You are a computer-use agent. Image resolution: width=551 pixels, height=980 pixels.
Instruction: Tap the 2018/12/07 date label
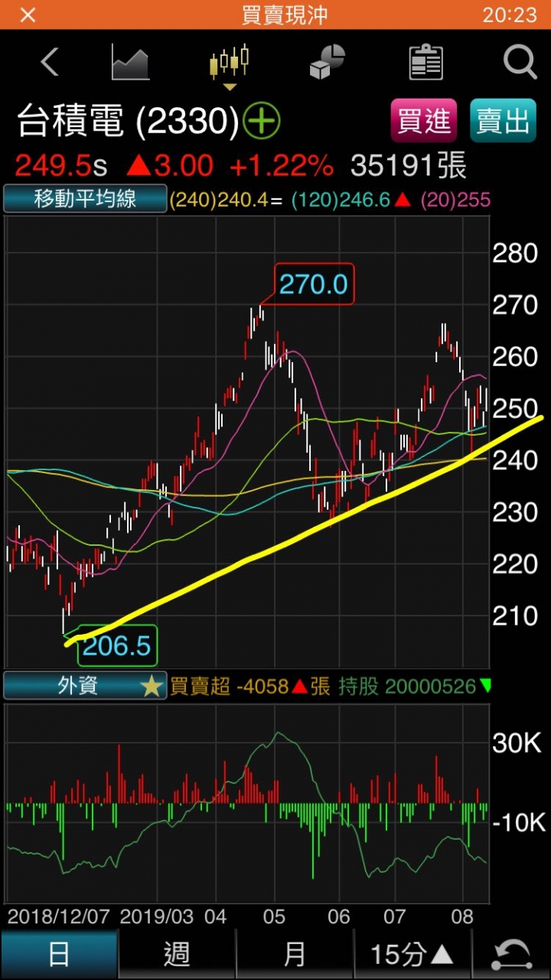(x=59, y=916)
